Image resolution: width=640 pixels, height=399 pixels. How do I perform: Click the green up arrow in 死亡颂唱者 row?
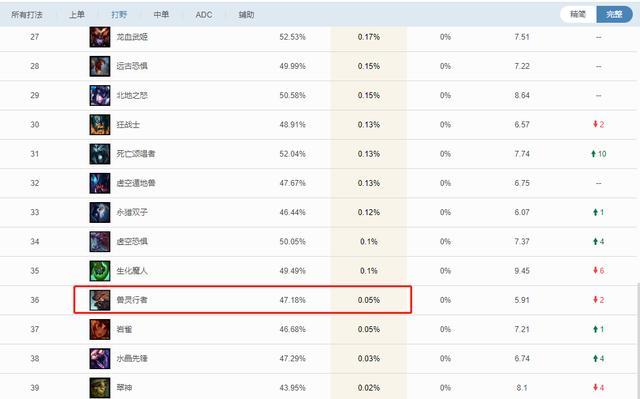click(594, 154)
